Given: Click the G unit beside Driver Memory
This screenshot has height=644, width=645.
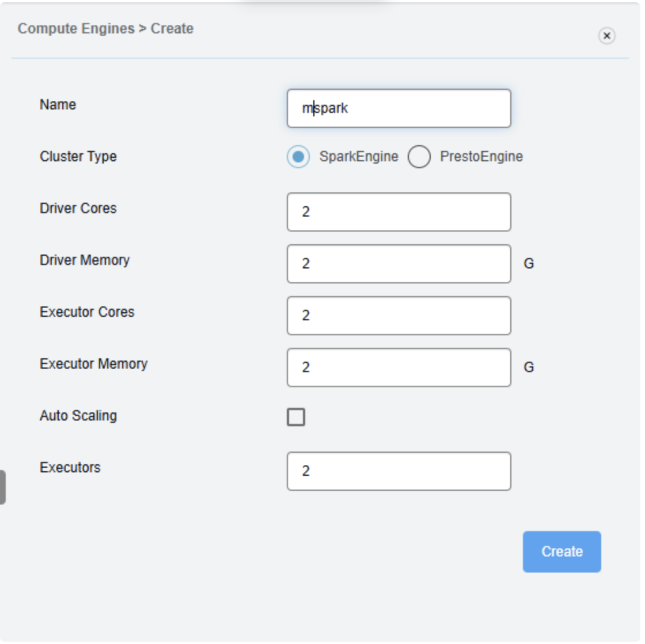Looking at the screenshot, I should 529,264.
